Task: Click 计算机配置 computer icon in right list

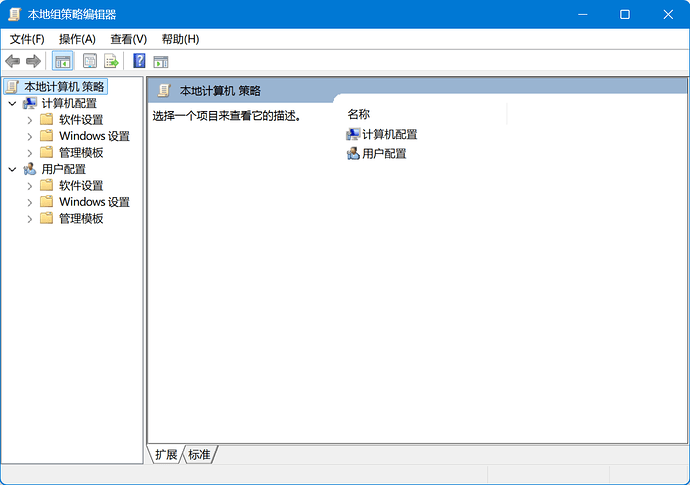Action: (x=353, y=134)
